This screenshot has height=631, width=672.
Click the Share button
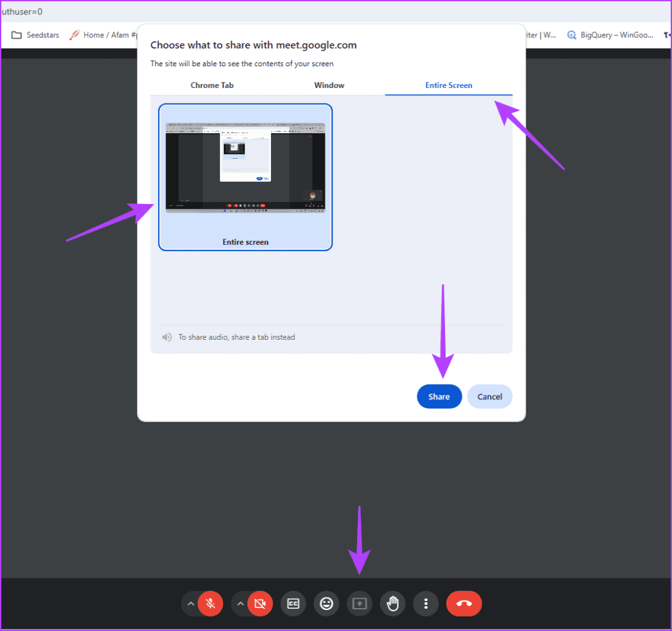coord(439,396)
